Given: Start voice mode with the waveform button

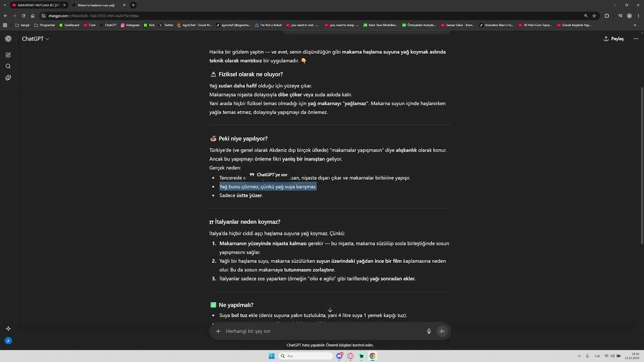Looking at the screenshot, I should [x=442, y=331].
